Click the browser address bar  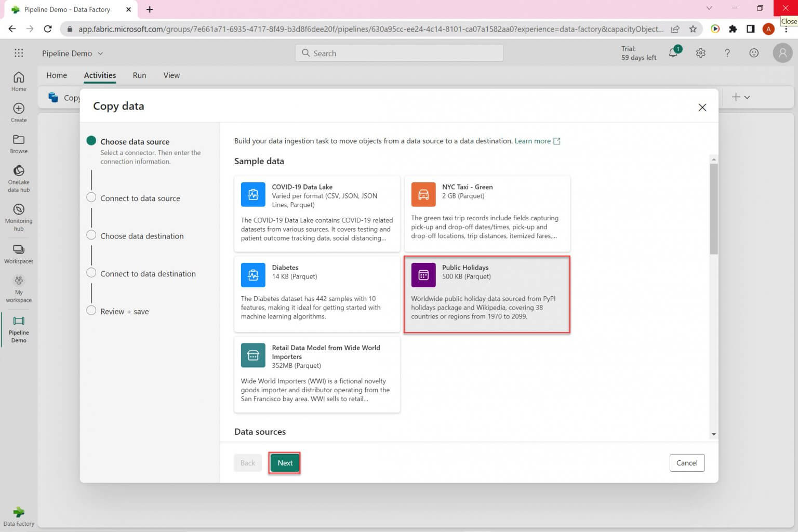tap(371, 29)
